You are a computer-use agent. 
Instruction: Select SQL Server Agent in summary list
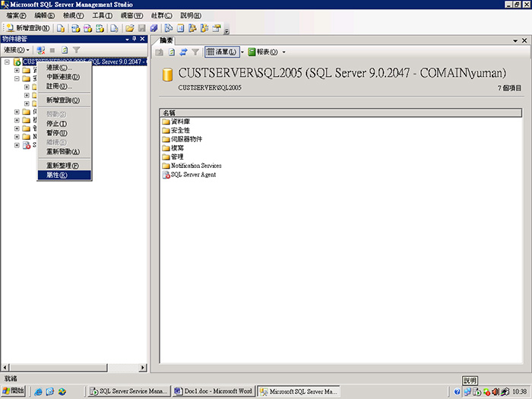coord(189,174)
